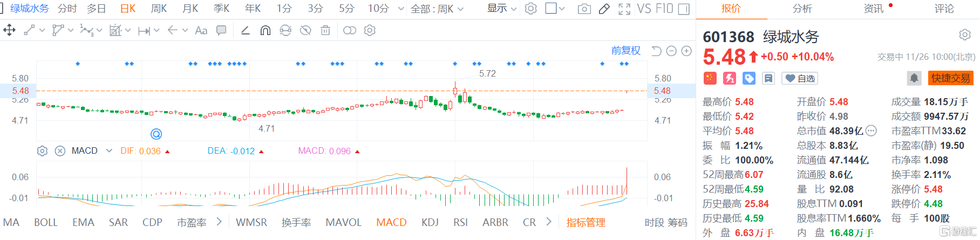Viewport: 980px width, 240px height.
Task: Open chart settings gear in top bar
Action: pos(531,9)
